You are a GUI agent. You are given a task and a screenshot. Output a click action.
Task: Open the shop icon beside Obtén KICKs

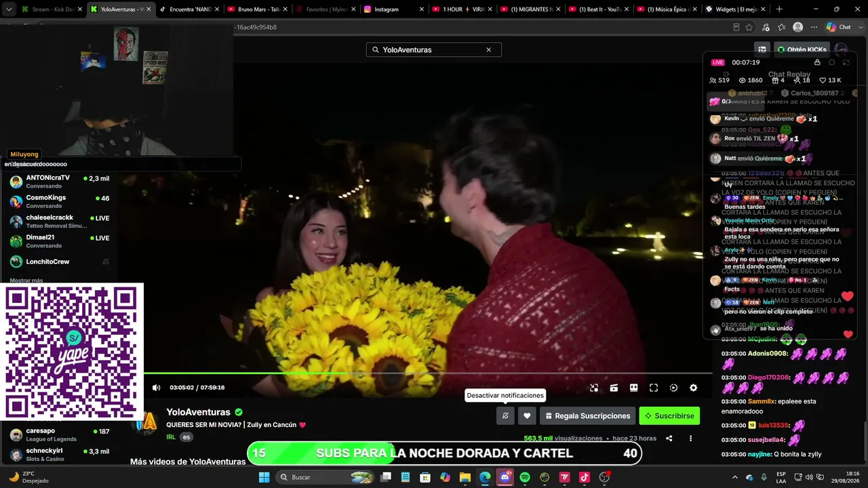click(762, 49)
